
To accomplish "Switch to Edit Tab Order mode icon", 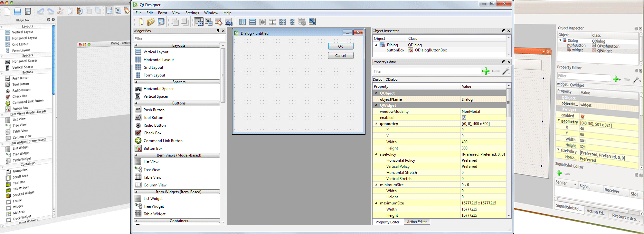I will point(228,22).
